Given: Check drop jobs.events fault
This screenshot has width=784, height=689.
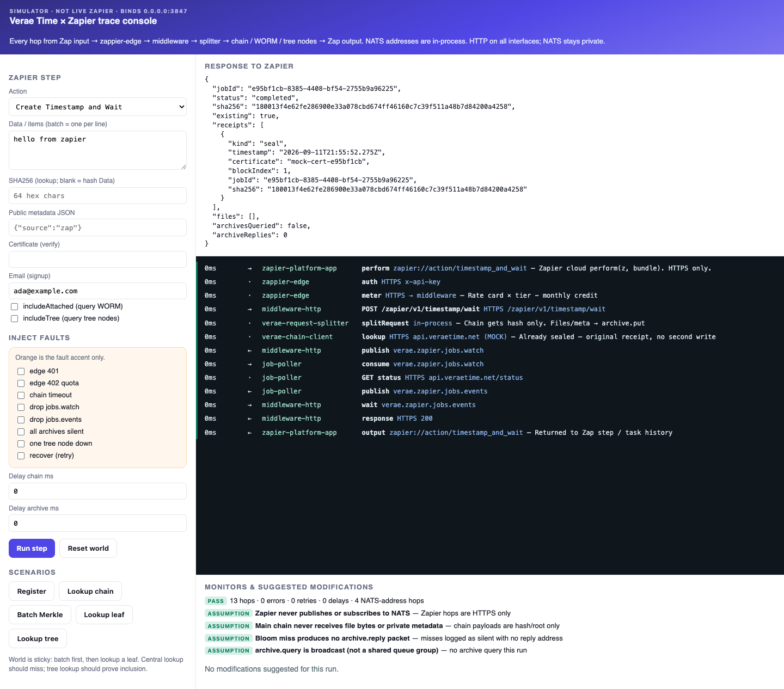Looking at the screenshot, I should point(21,420).
